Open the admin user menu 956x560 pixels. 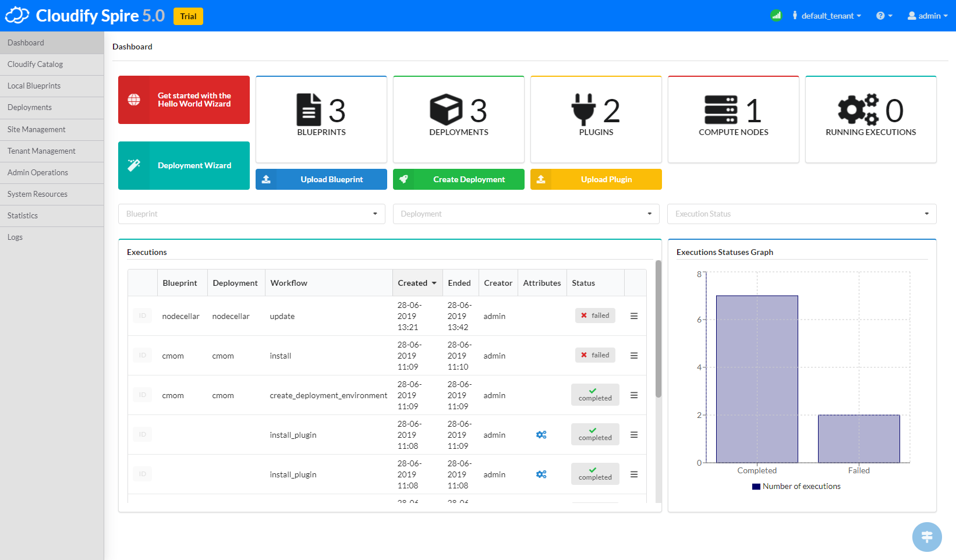(x=927, y=16)
